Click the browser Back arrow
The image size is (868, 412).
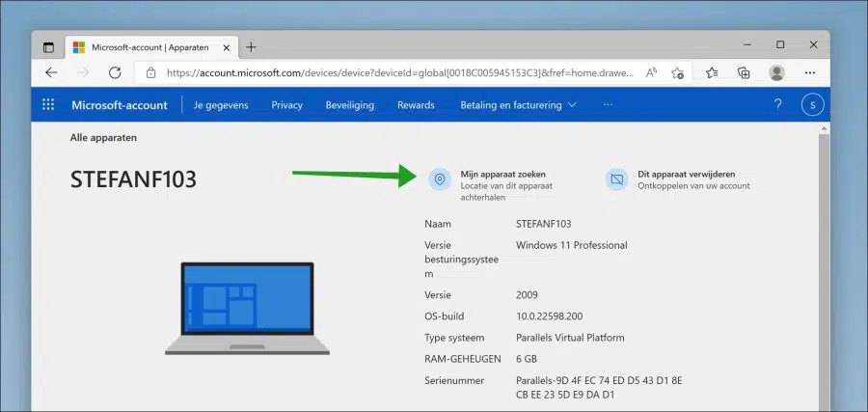click(x=51, y=72)
